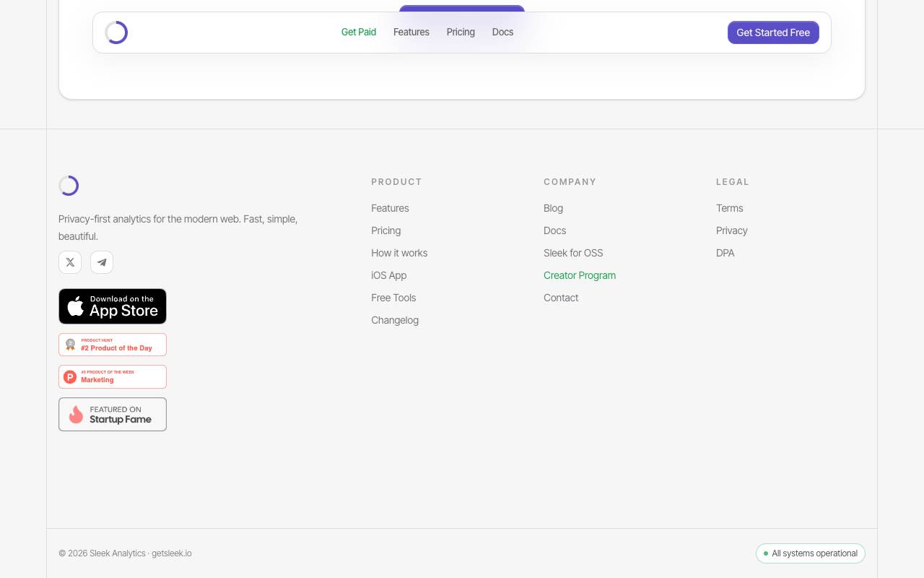The height and width of the screenshot is (578, 924).
Task: Select Docs in the top navbar
Action: point(503,32)
